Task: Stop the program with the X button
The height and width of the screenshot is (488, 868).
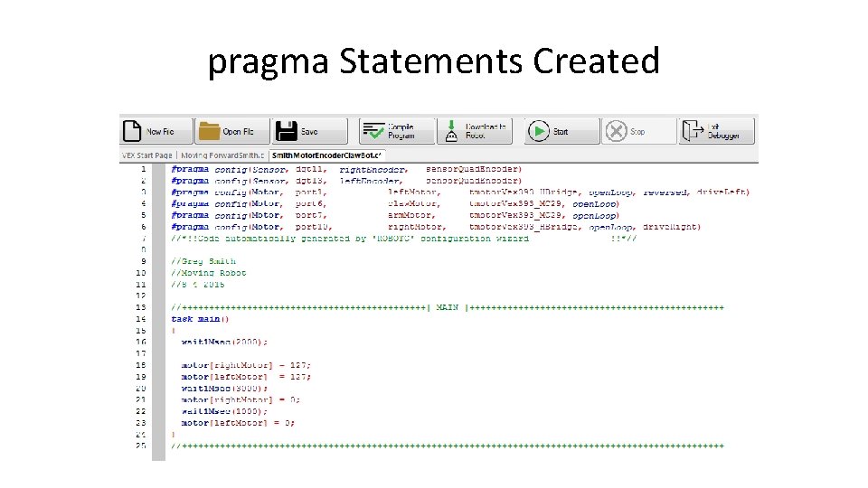Action: point(639,131)
